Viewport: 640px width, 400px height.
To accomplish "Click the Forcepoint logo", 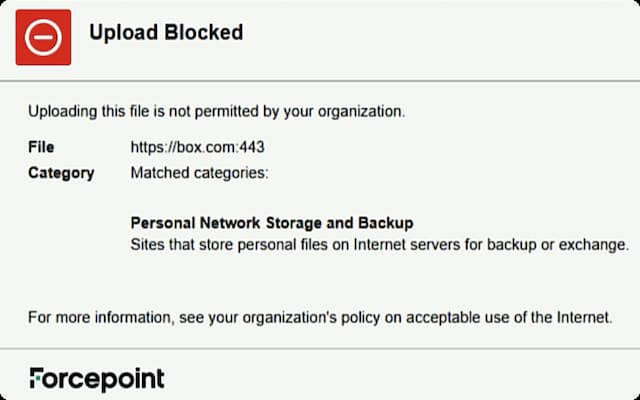I will [x=96, y=379].
